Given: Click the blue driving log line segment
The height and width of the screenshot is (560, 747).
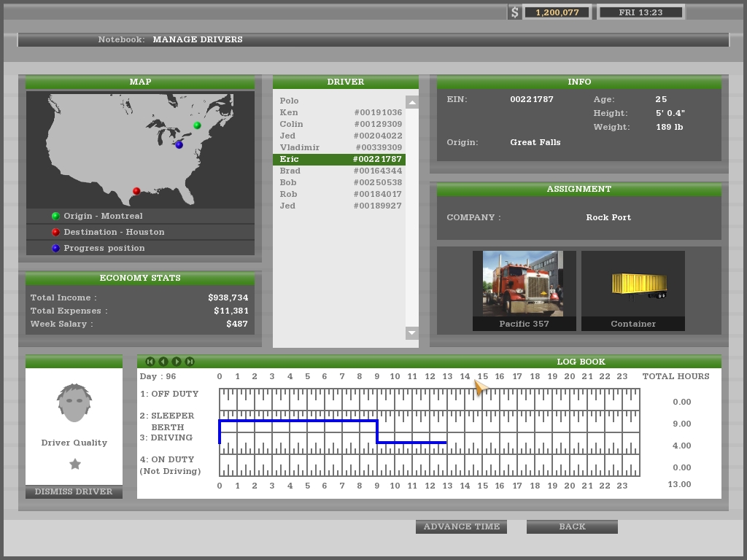Looking at the screenshot, I should pos(411,443).
